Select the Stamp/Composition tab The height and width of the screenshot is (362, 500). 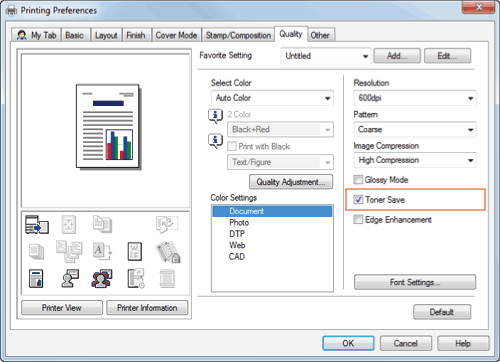pyautogui.click(x=238, y=35)
